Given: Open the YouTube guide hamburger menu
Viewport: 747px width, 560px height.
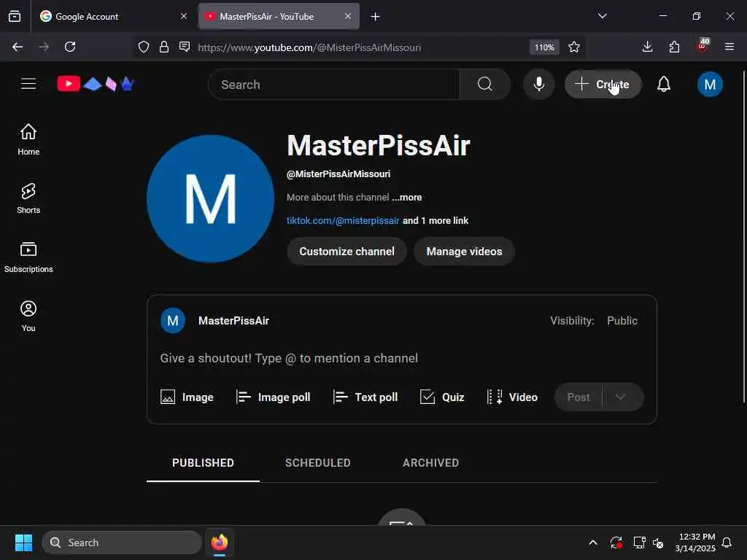Looking at the screenshot, I should 28,84.
